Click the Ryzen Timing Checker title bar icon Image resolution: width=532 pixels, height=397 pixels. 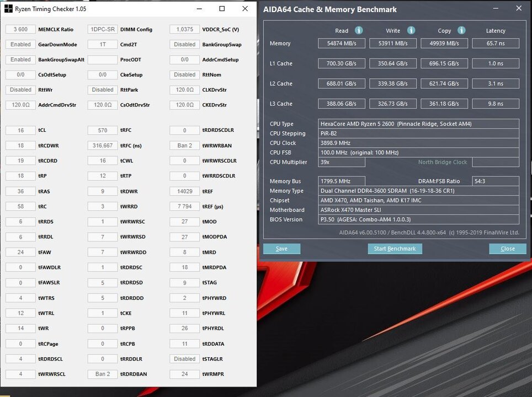coord(9,9)
